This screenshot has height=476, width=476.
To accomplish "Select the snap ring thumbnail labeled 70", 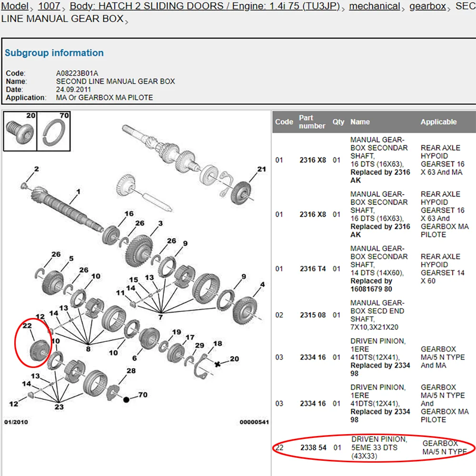I will click(54, 131).
